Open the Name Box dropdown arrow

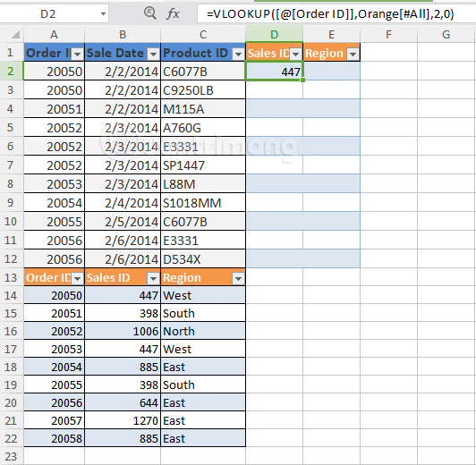pyautogui.click(x=103, y=14)
